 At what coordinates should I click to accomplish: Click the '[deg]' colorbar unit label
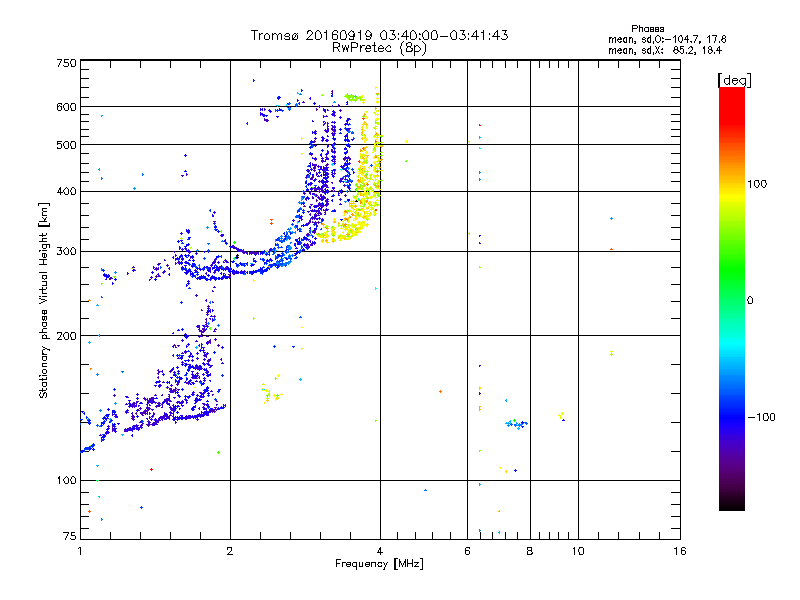point(734,81)
